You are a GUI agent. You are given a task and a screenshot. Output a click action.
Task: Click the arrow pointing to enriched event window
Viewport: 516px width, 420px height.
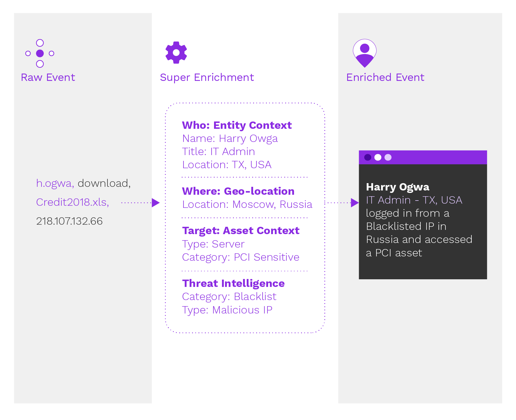tap(354, 203)
